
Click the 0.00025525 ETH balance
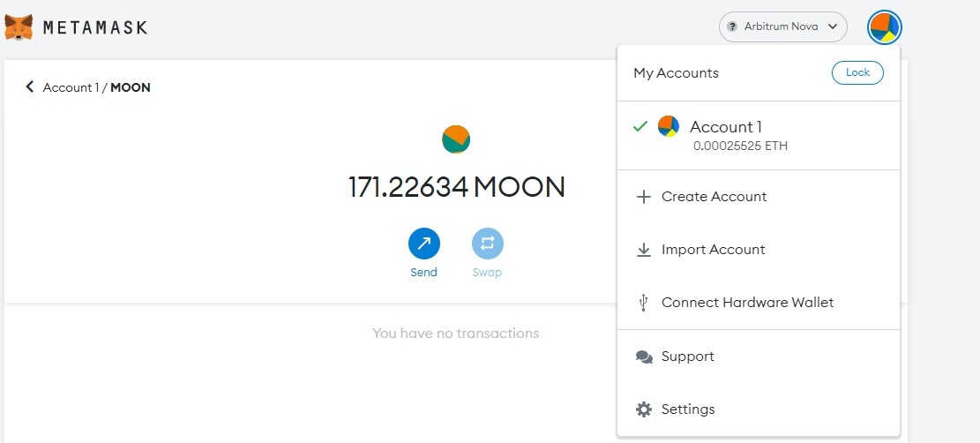[x=741, y=146]
